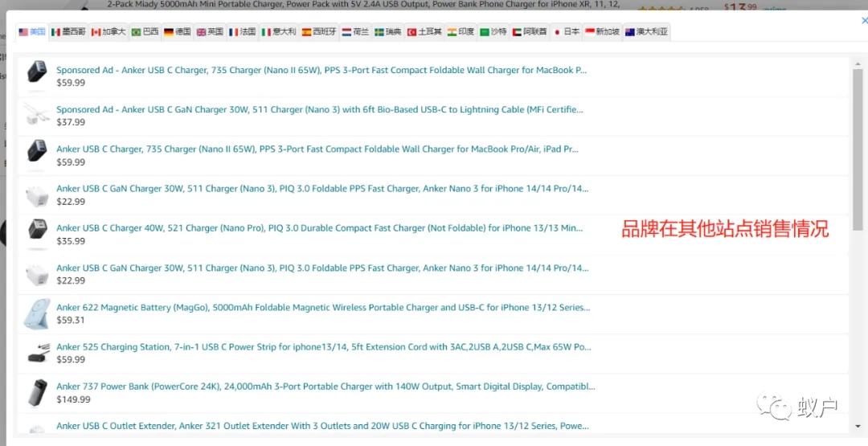Screen dimensions: 868x446
Task: Switch to the 巴西 tab
Action: tap(145, 32)
